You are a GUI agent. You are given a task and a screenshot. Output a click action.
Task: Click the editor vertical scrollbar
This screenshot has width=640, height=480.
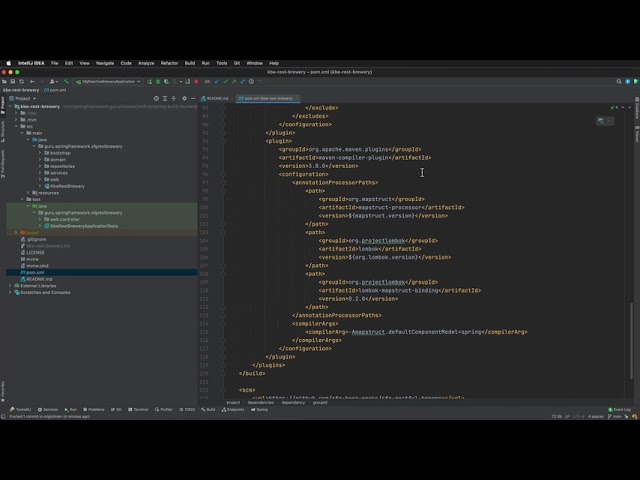coord(631,339)
